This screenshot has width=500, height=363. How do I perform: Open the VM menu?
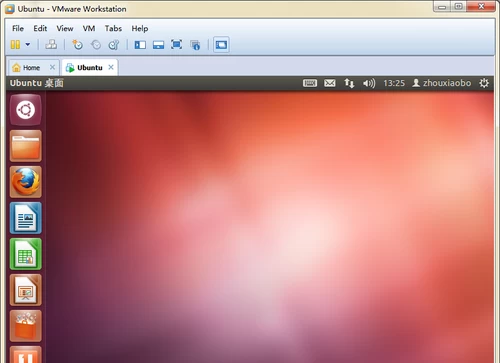(x=89, y=28)
